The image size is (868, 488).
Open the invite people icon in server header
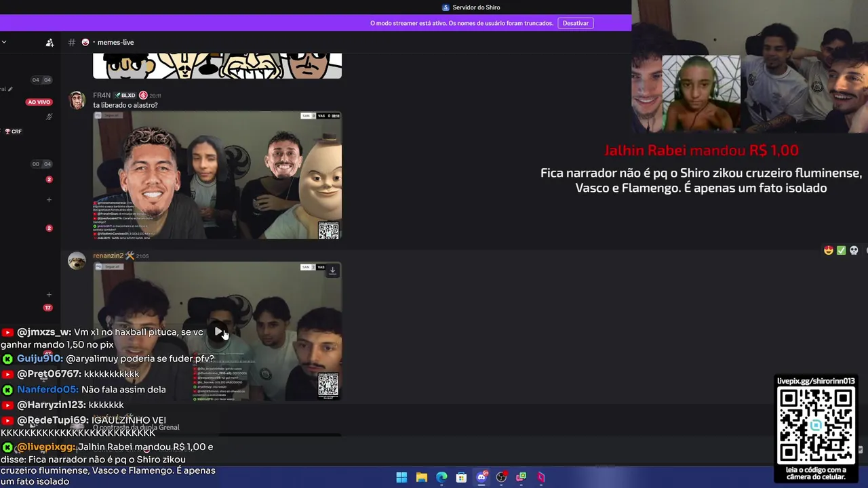tap(50, 42)
